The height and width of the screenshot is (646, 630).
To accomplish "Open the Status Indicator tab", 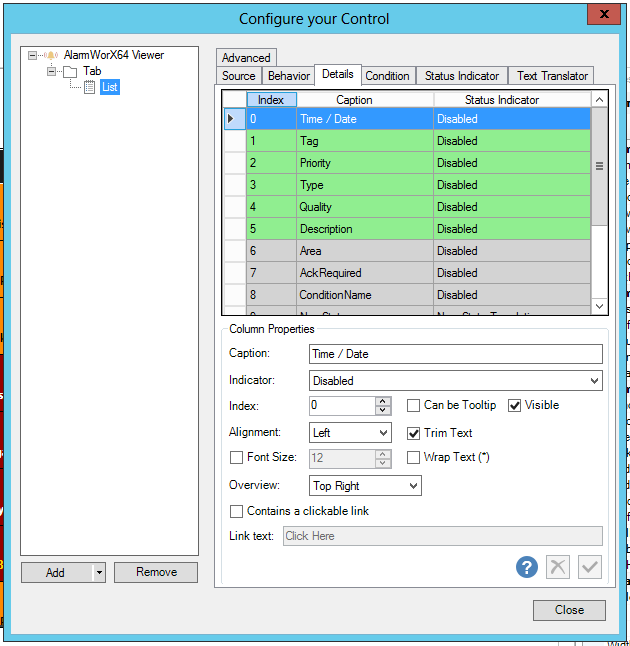I will coord(461,76).
